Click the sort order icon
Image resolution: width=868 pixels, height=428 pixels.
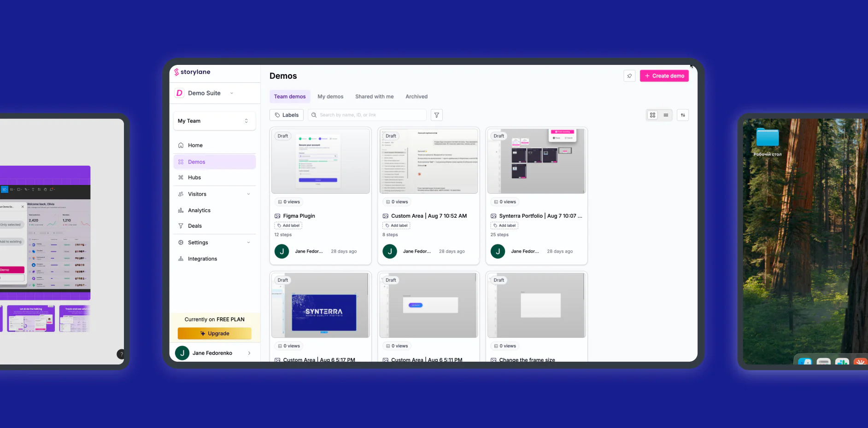683,115
